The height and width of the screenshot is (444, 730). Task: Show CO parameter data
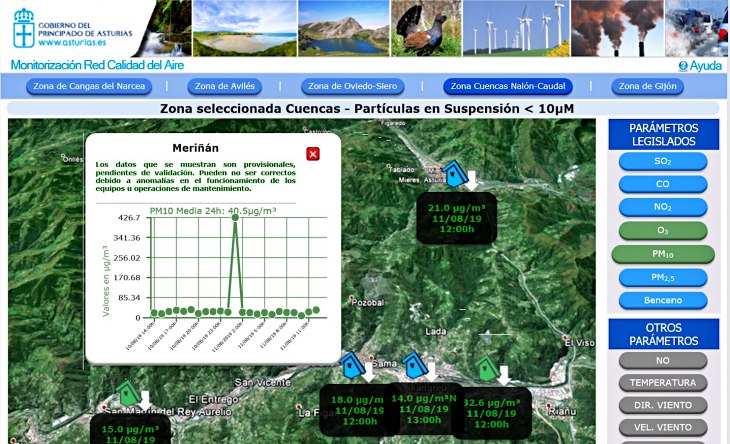pyautogui.click(x=663, y=184)
